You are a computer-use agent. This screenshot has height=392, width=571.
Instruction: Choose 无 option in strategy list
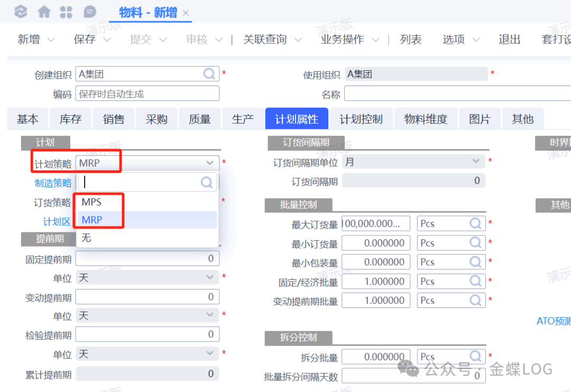(x=86, y=238)
